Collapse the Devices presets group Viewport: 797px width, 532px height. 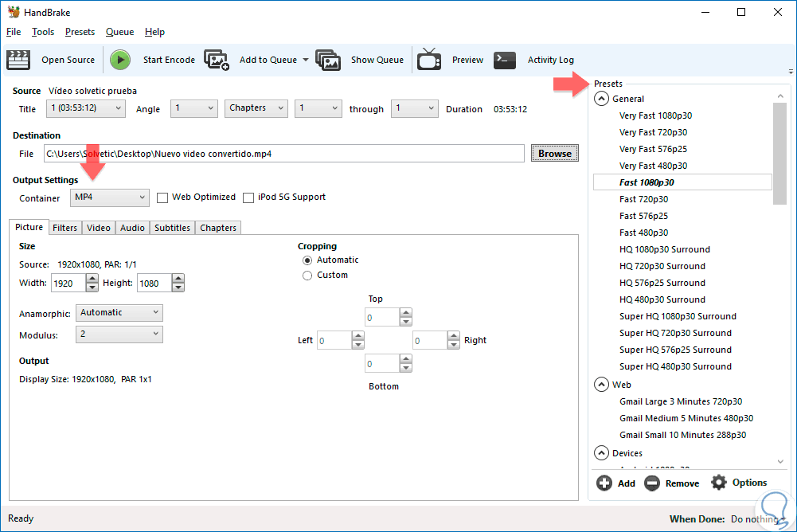pyautogui.click(x=601, y=452)
